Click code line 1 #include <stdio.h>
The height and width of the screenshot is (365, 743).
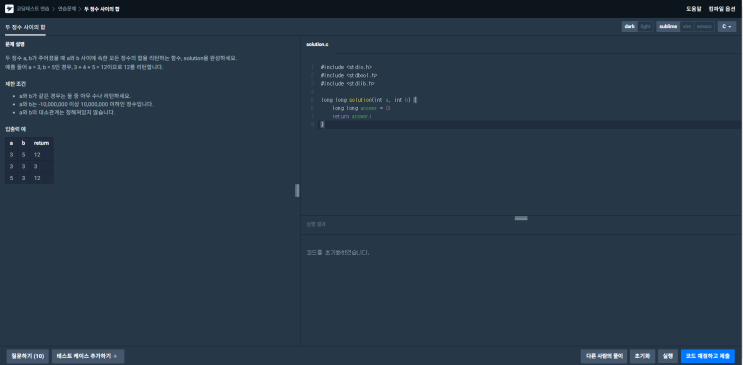pos(346,67)
